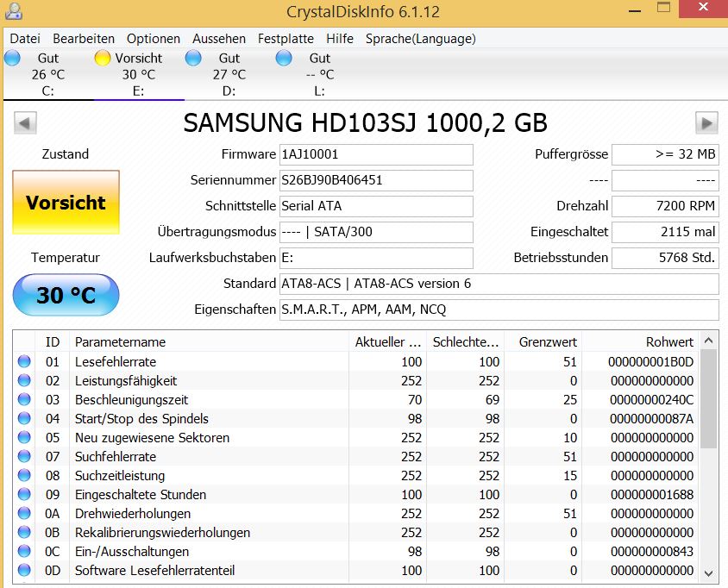Minimize the CrystalDiskInfo window
The width and height of the screenshot is (728, 588).
click(x=635, y=9)
